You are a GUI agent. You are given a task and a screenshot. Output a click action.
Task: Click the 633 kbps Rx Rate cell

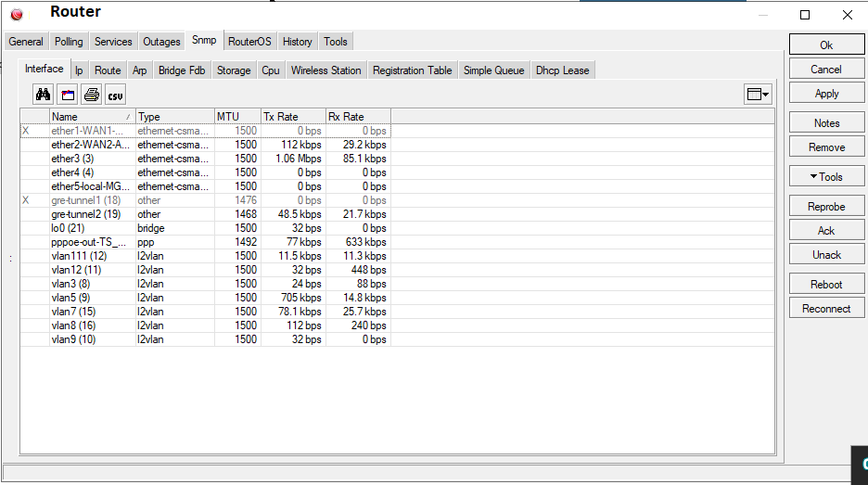click(358, 242)
